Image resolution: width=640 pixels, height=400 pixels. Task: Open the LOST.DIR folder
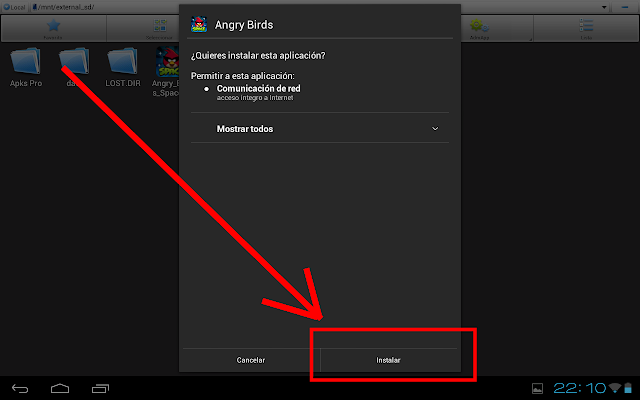tap(122, 67)
